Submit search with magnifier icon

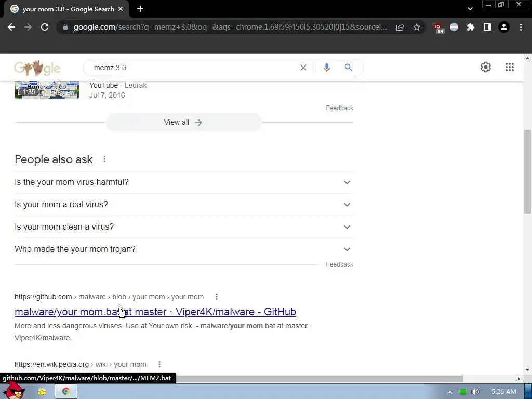(x=348, y=68)
